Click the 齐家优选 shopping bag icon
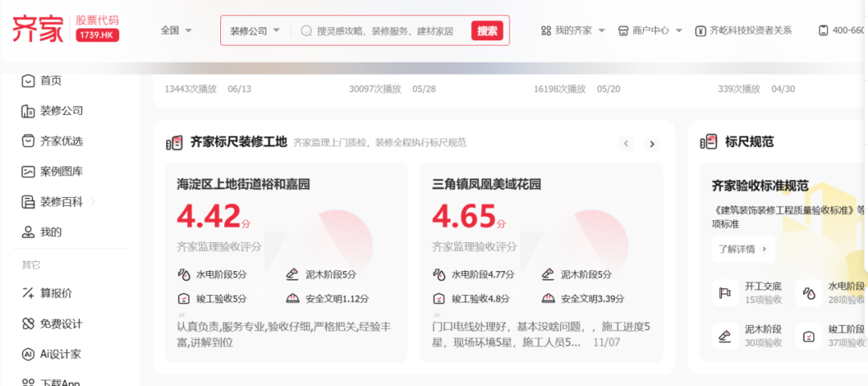The image size is (868, 386). pyautogui.click(x=29, y=142)
